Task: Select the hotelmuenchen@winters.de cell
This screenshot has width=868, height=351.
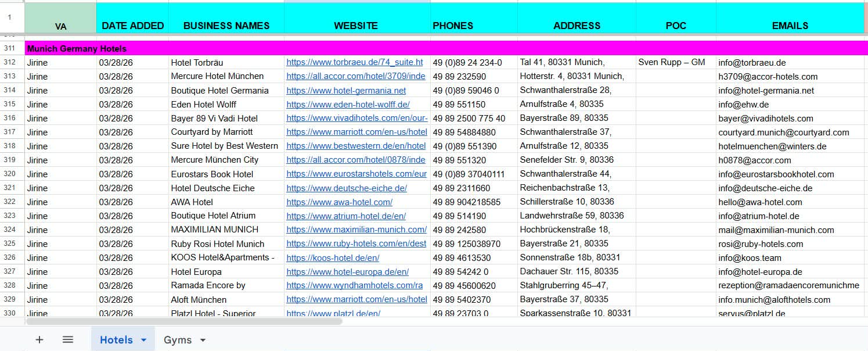Action: click(x=790, y=146)
